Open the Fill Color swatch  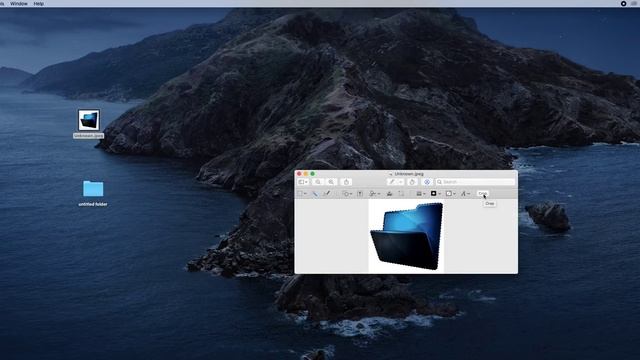pos(451,193)
